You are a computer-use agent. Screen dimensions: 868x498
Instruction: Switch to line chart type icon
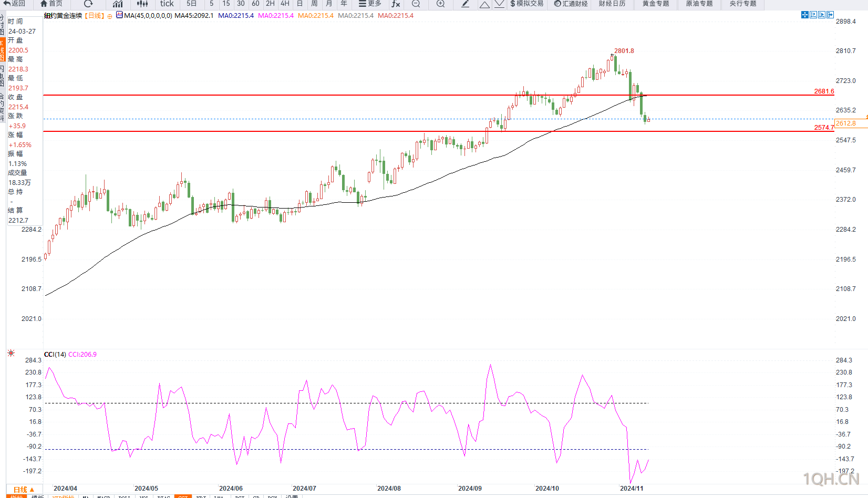[118, 4]
